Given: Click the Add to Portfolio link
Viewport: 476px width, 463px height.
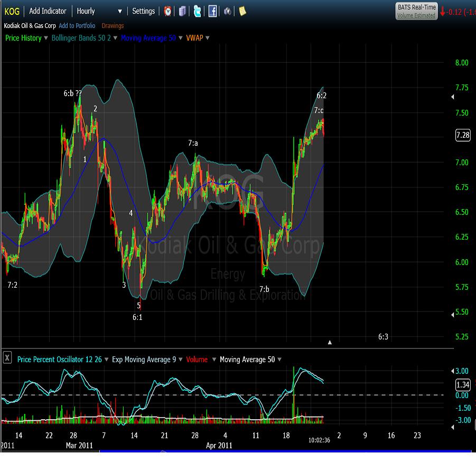Looking at the screenshot, I should 77,25.
